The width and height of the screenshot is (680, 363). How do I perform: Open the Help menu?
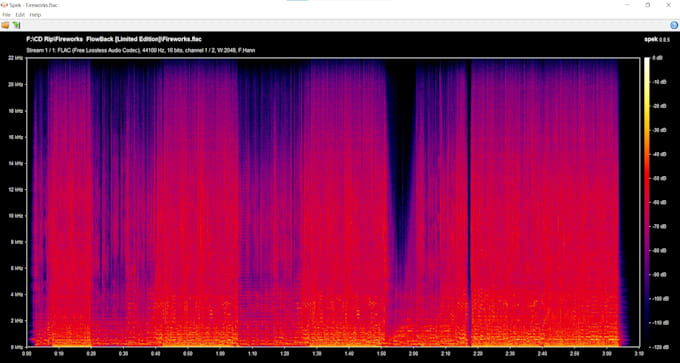35,15
